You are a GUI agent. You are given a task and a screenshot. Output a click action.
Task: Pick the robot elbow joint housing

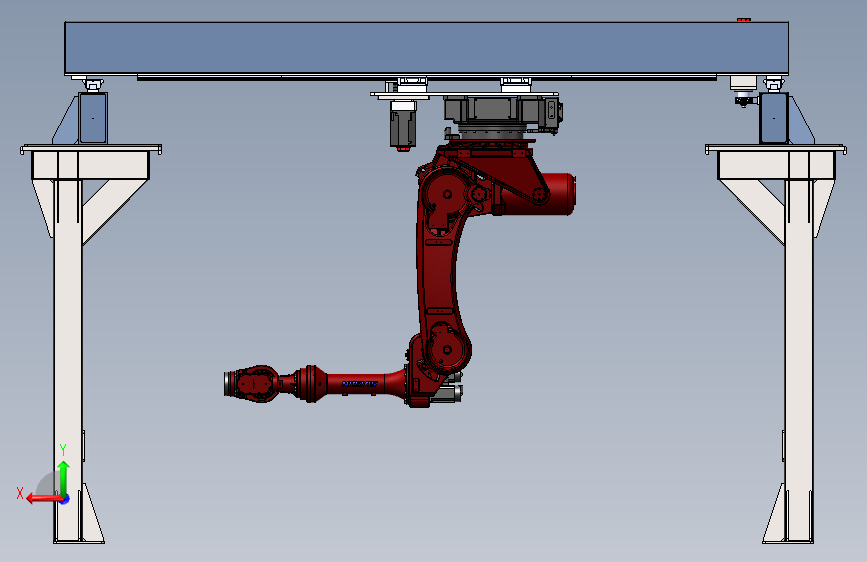pos(446,349)
